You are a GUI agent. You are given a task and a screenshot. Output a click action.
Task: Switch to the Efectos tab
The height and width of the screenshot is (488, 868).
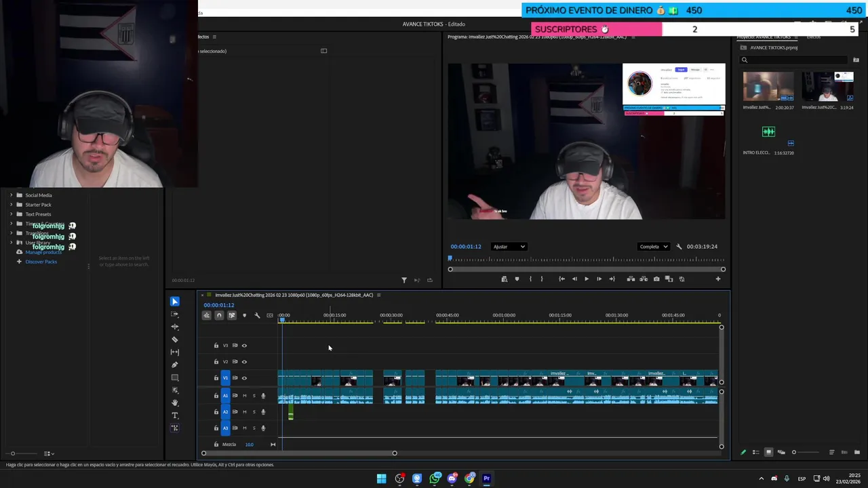[x=813, y=37]
